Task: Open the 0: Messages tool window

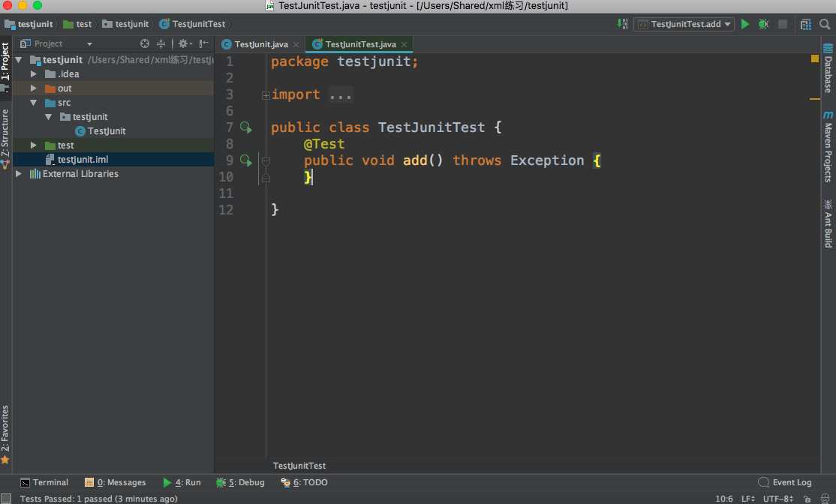Action: [x=115, y=482]
